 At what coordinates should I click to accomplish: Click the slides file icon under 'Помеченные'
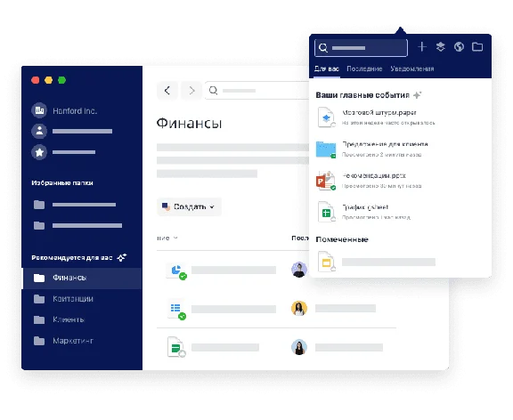click(327, 262)
